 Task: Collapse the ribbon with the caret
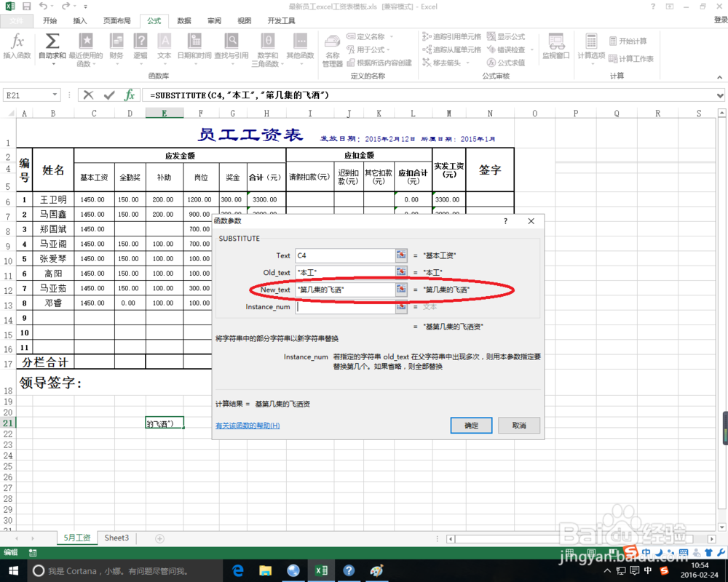(x=720, y=78)
